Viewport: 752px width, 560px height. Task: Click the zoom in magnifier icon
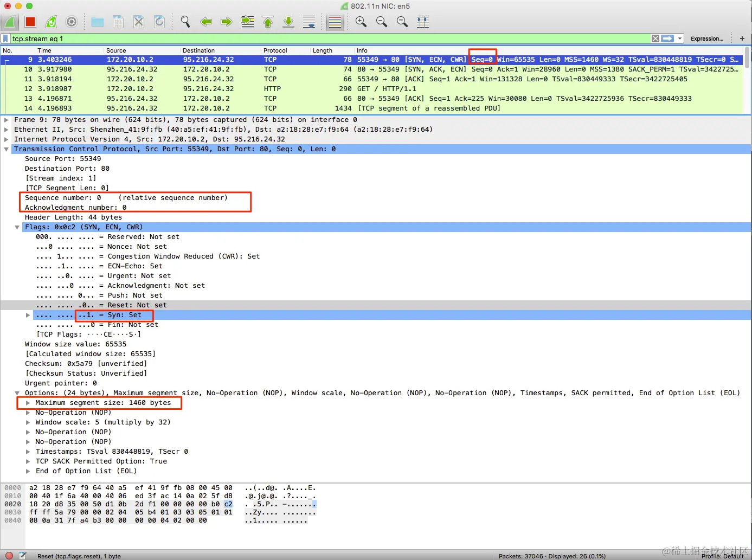pyautogui.click(x=361, y=22)
